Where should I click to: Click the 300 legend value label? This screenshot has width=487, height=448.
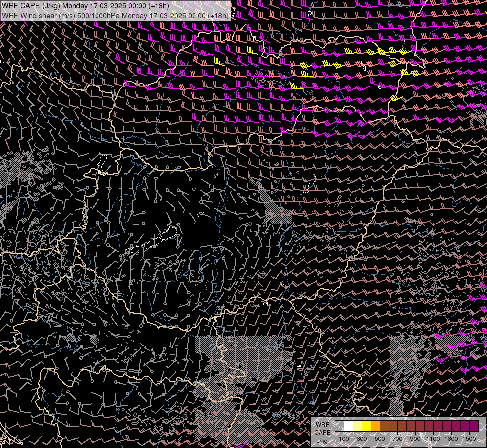[362, 439]
